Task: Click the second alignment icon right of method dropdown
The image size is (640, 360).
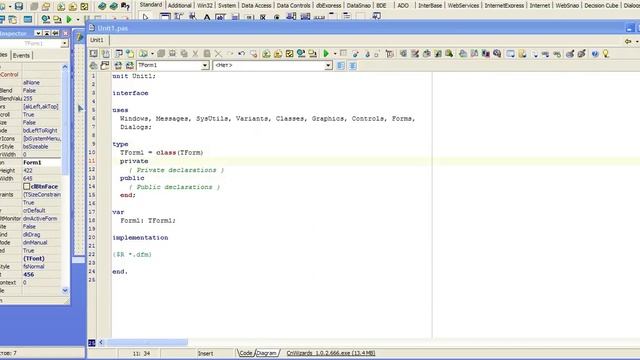Action: pyautogui.click(x=353, y=65)
